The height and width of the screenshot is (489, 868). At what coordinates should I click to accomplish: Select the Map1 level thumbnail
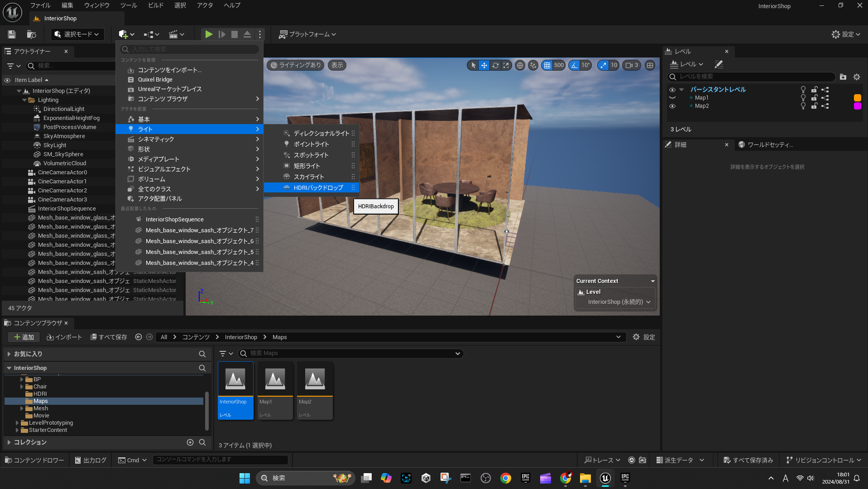(275, 390)
